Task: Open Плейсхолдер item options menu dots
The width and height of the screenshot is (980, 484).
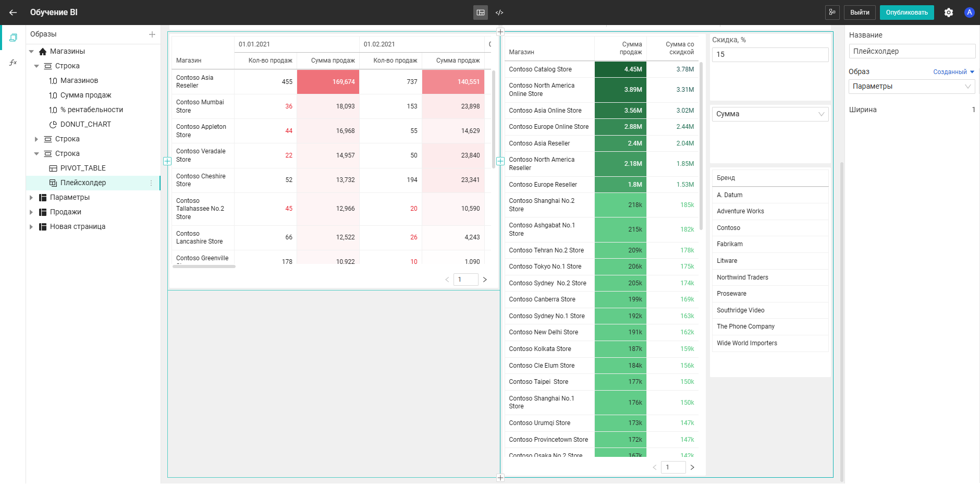Action: pyautogui.click(x=151, y=183)
